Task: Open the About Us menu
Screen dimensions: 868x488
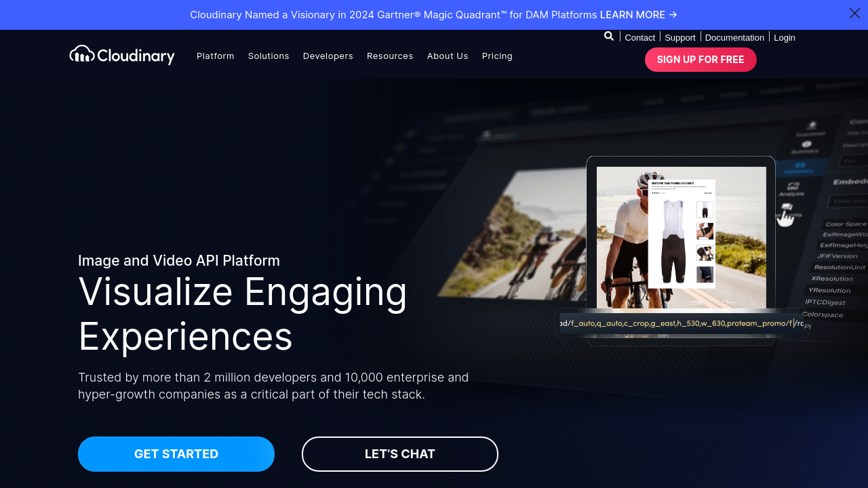Action: pyautogui.click(x=448, y=56)
